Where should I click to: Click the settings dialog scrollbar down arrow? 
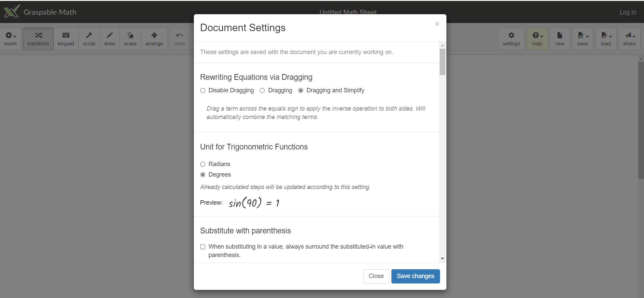[x=442, y=259]
